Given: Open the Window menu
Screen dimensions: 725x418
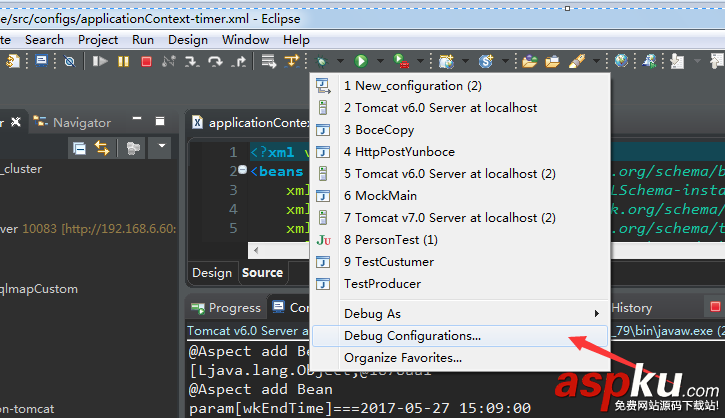Looking at the screenshot, I should pos(246,40).
